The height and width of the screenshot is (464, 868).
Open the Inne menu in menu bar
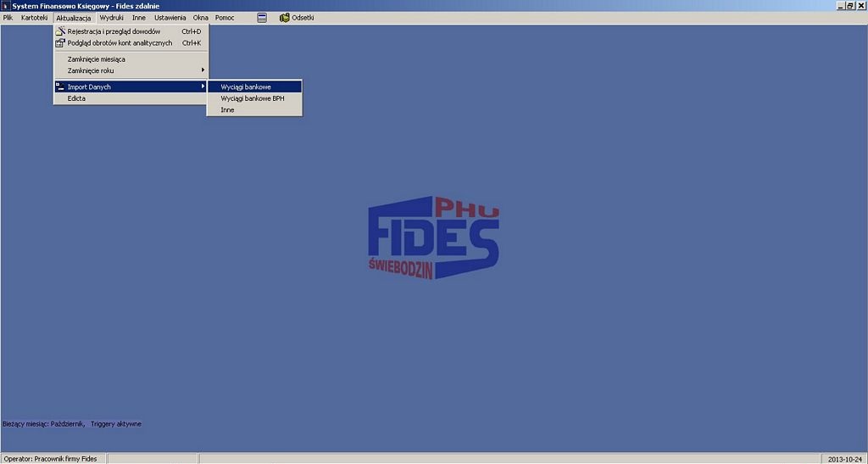click(139, 18)
